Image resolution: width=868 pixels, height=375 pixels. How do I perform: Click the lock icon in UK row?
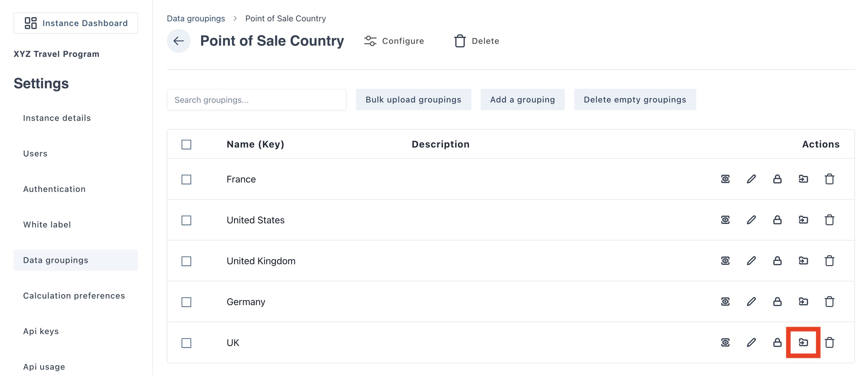[x=777, y=342]
